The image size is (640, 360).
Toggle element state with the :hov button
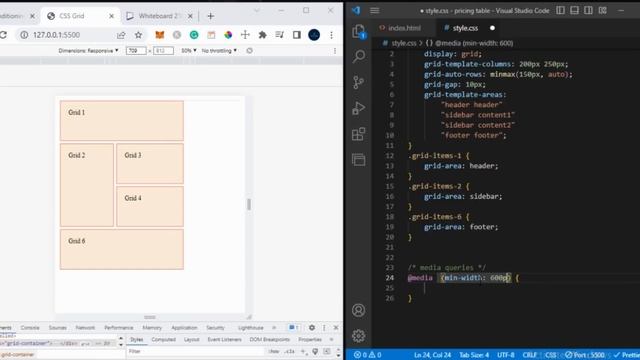coord(273,351)
